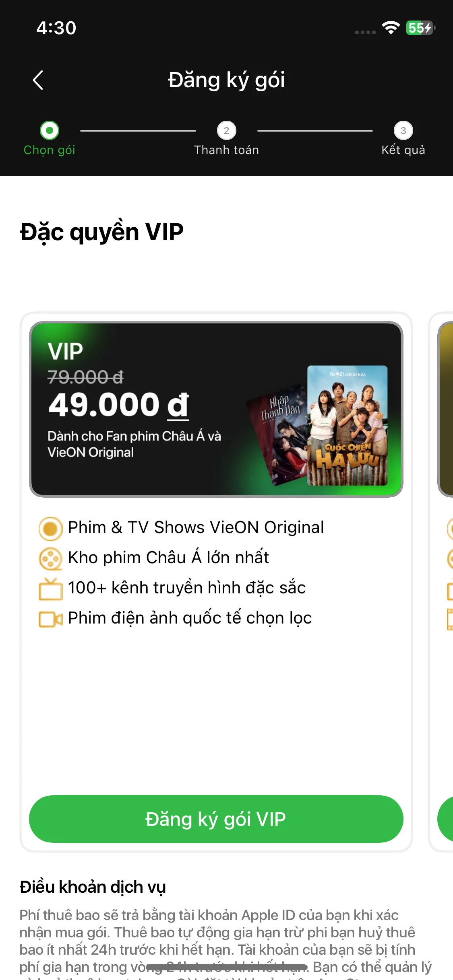
Task: Tap the film reel icon for Asian movies
Action: 50,559
